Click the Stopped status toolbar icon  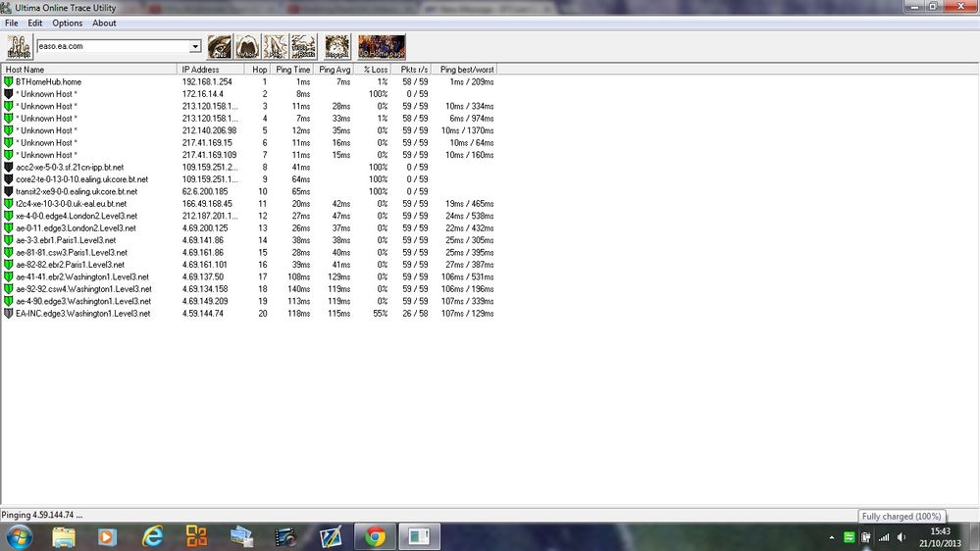point(336,47)
